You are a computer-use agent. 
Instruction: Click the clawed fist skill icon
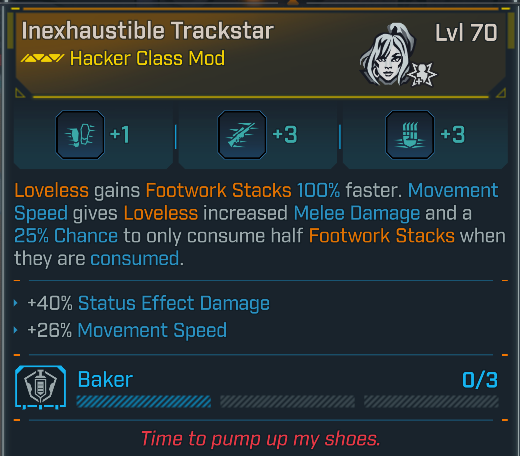click(x=410, y=135)
